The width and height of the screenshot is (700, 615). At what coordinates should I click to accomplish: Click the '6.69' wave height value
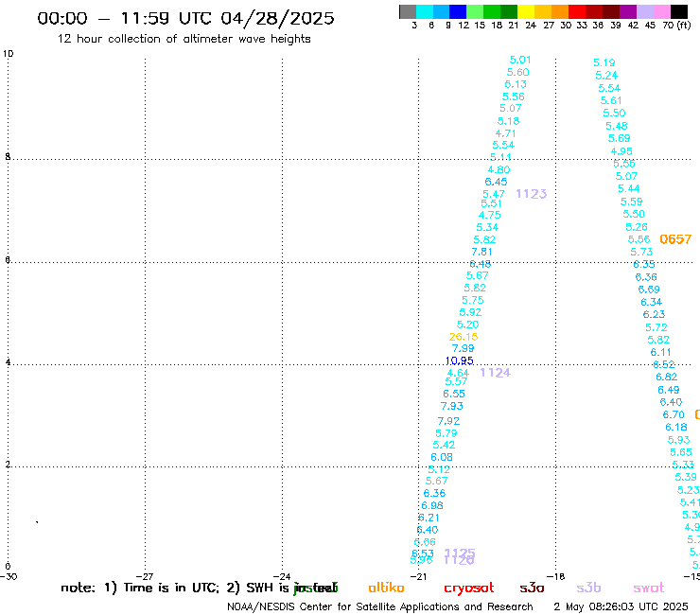[649, 290]
